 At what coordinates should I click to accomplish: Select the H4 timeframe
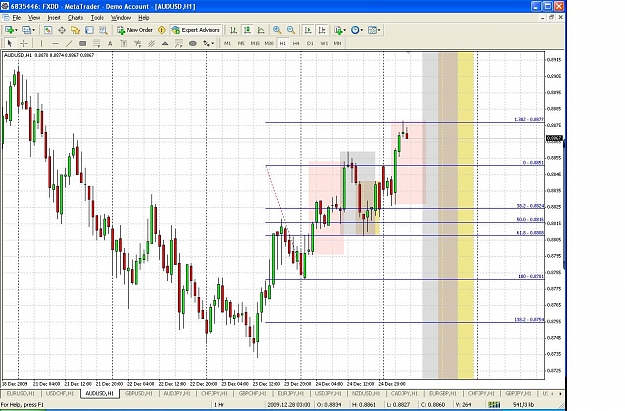point(296,43)
